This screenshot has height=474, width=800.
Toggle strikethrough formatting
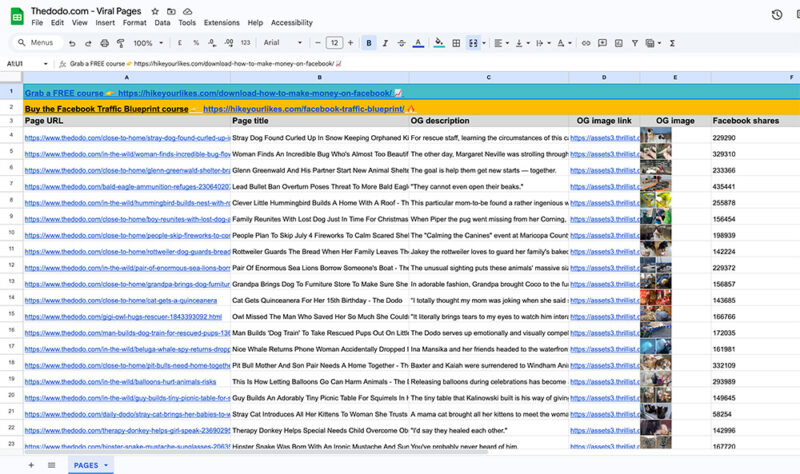(x=401, y=43)
